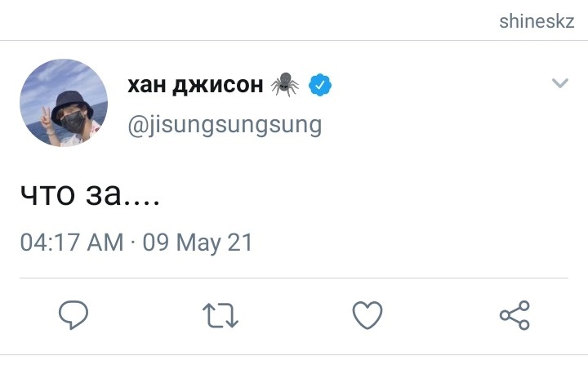The height and width of the screenshot is (365, 588).
Task: Click the shineskz watermark text
Action: pos(537,21)
